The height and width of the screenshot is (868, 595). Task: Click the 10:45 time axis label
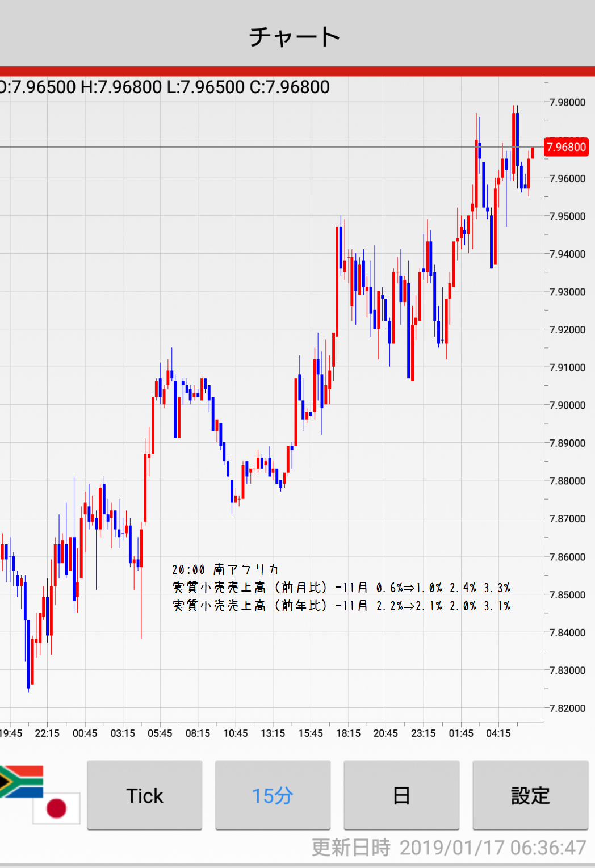coord(235,733)
